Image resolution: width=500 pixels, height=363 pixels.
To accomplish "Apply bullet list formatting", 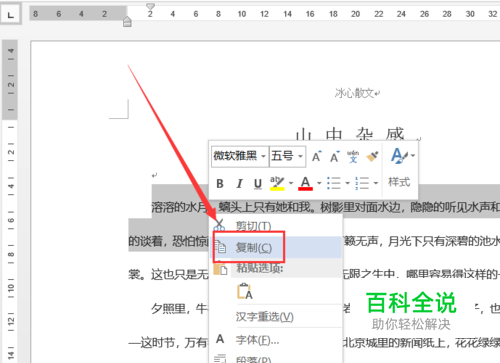I will pos(334,183).
